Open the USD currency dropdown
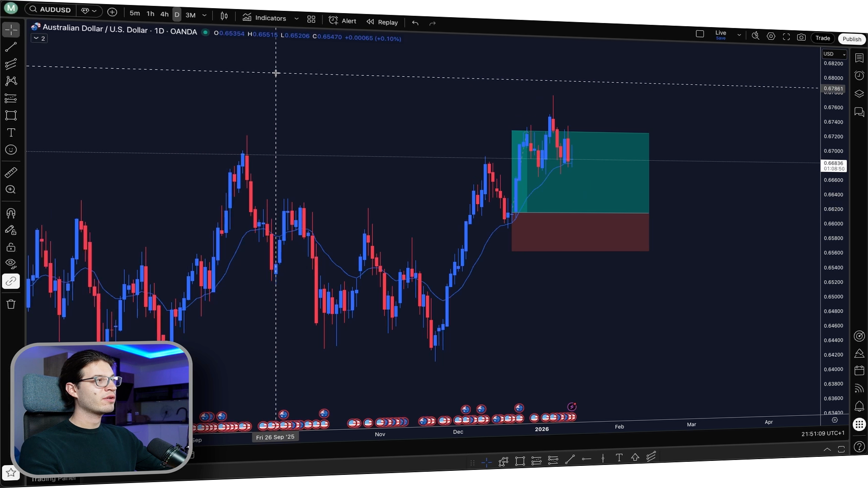 [x=834, y=54]
